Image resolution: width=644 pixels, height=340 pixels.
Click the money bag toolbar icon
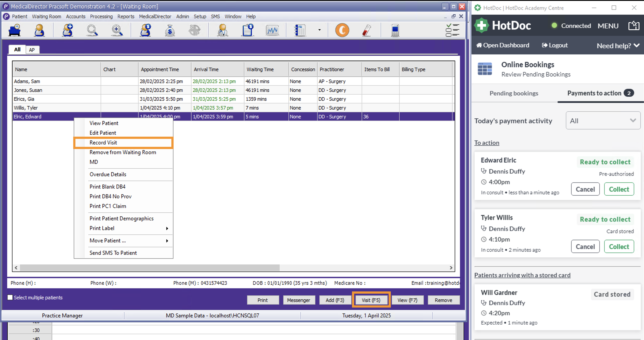tap(170, 30)
